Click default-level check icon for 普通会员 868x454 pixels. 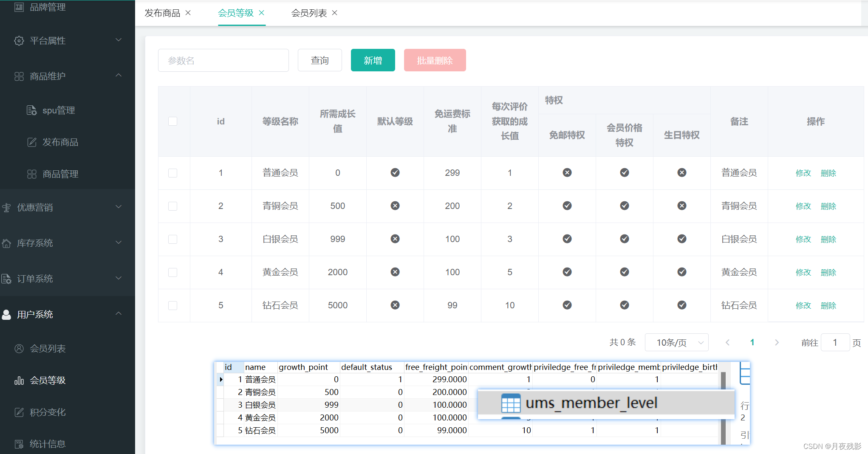coord(395,172)
